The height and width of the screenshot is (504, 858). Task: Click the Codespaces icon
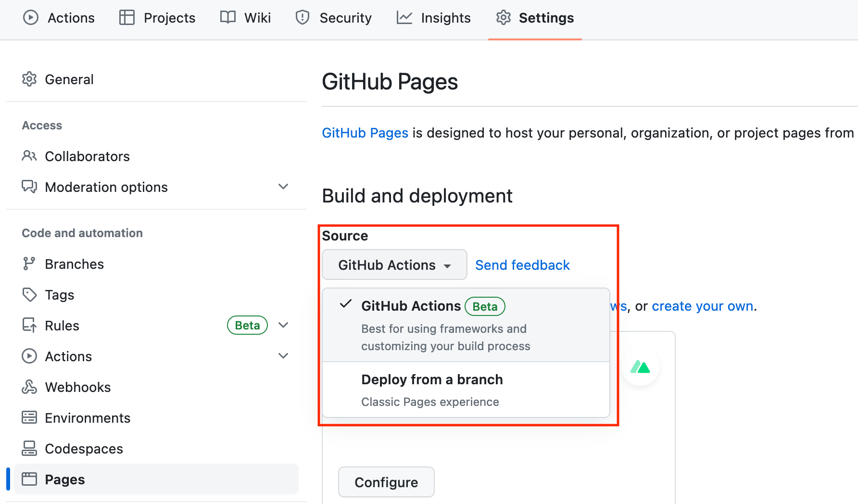29,448
